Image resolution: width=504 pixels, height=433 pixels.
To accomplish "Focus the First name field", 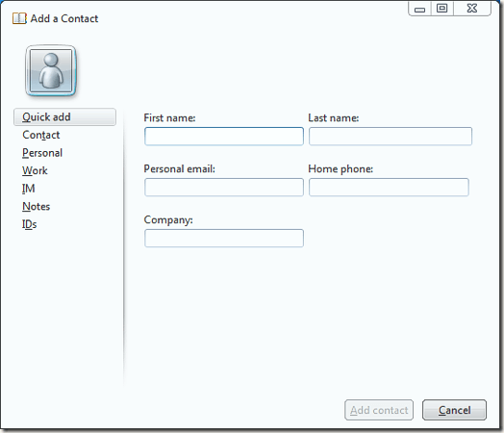I will pyautogui.click(x=224, y=137).
